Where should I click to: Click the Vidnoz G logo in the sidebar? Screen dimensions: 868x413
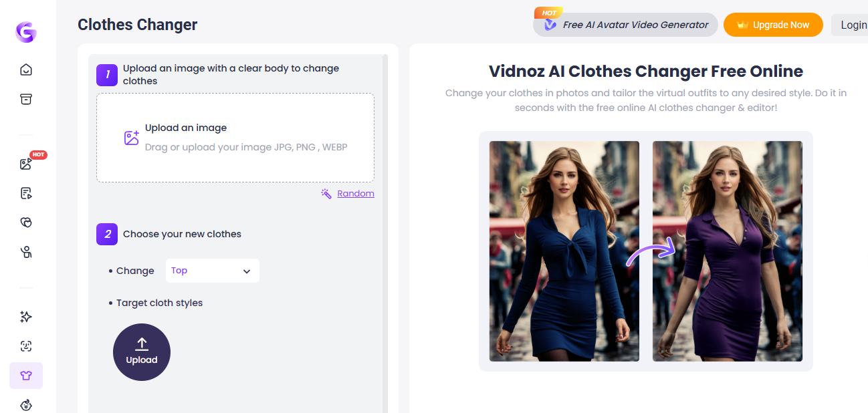coord(26,32)
